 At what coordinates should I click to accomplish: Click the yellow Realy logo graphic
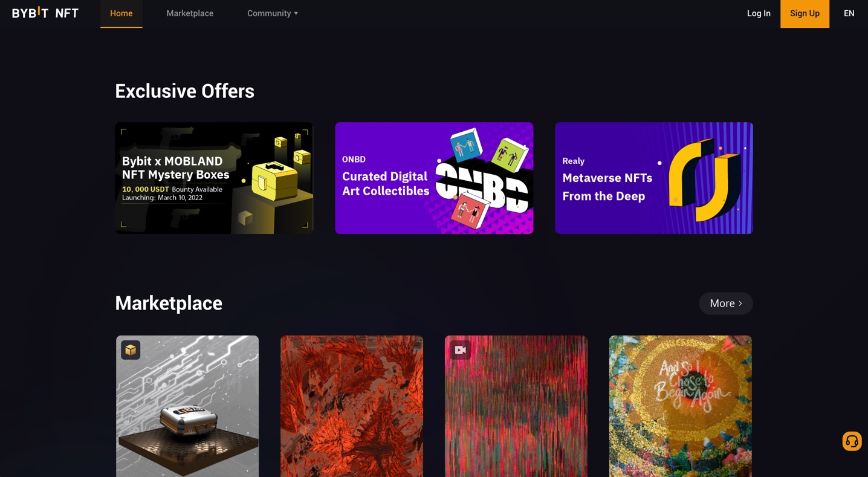tap(705, 179)
